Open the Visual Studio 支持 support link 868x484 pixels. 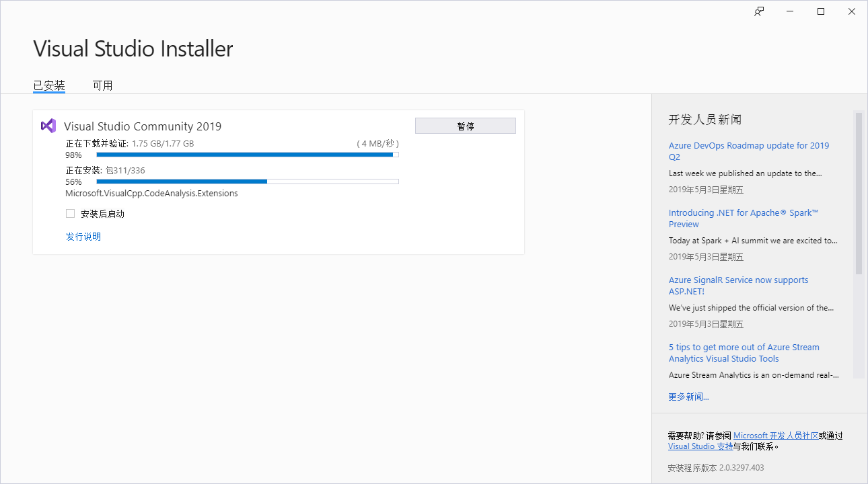[x=700, y=446]
